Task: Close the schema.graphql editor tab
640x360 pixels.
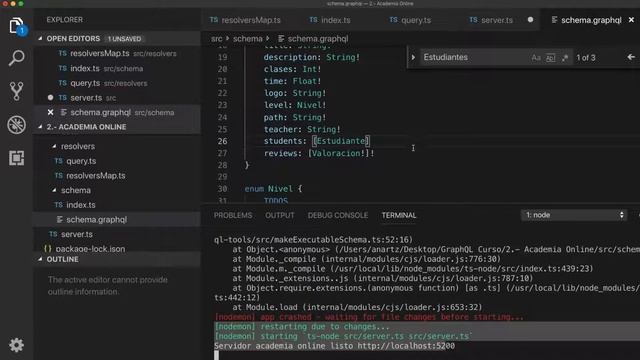Action: click(631, 20)
